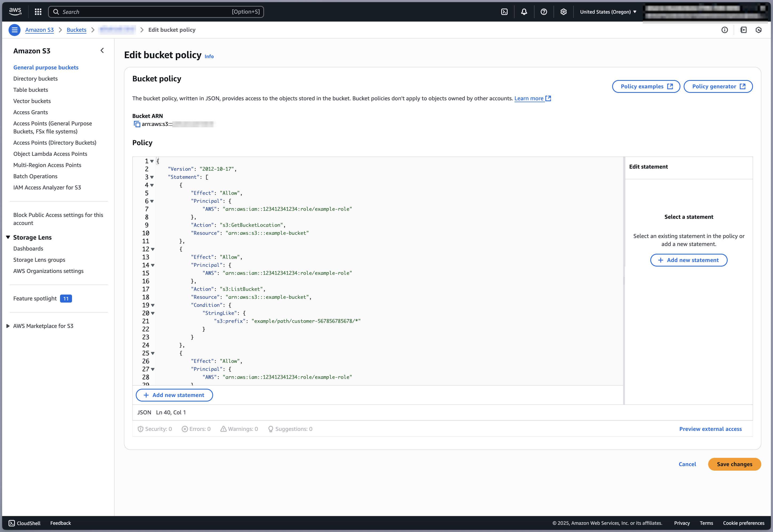Fold the StringLike block at line 20
773x532 pixels.
click(x=153, y=313)
